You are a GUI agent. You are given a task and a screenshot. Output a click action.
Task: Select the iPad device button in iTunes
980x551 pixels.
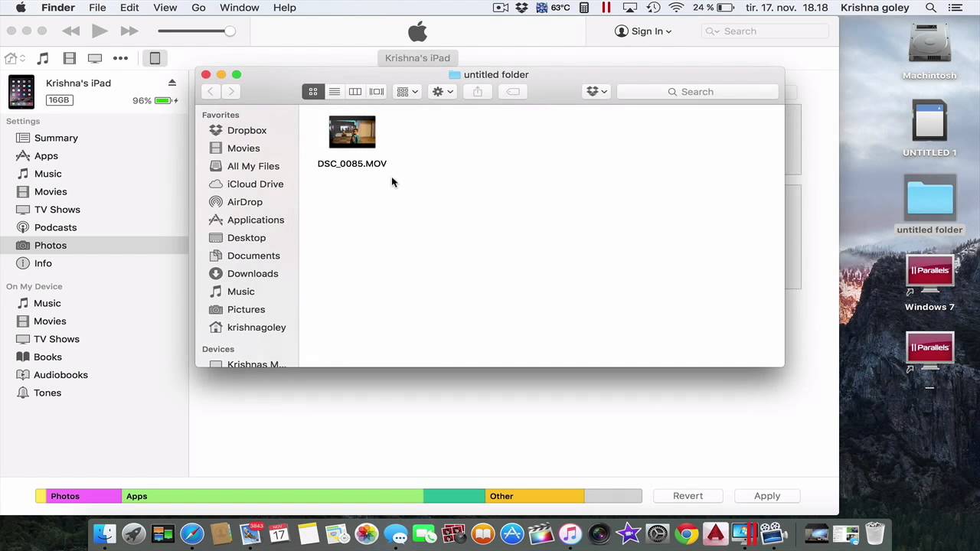155,58
